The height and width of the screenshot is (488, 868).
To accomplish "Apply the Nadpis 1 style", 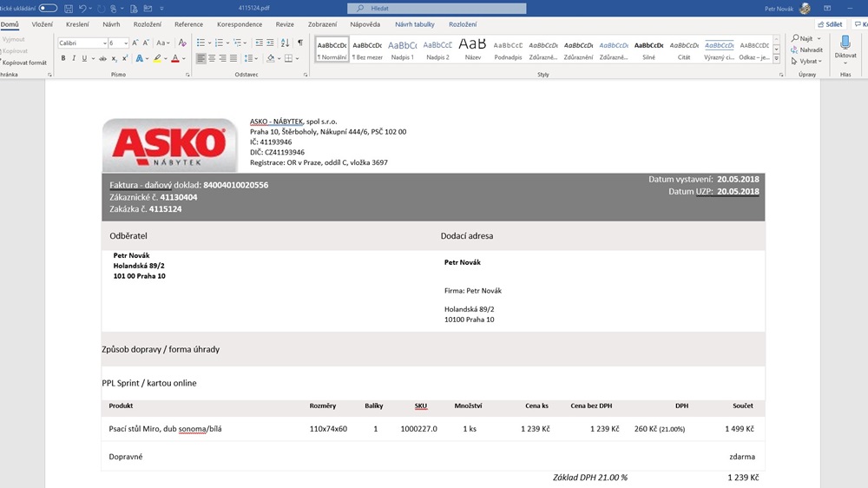I will click(403, 49).
